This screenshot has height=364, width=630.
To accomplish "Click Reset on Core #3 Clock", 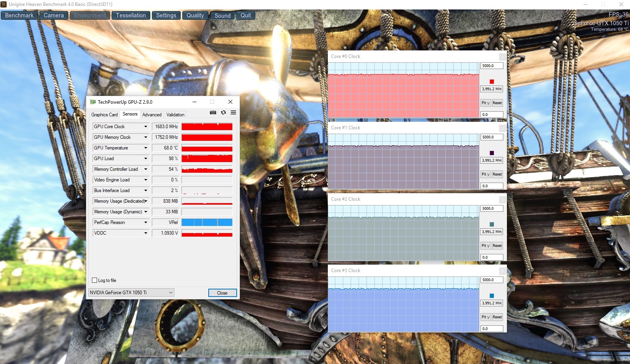I will pos(497,317).
